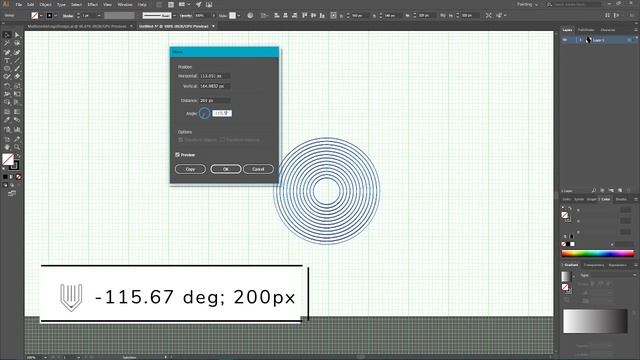Open the Object menu

coord(45,4)
